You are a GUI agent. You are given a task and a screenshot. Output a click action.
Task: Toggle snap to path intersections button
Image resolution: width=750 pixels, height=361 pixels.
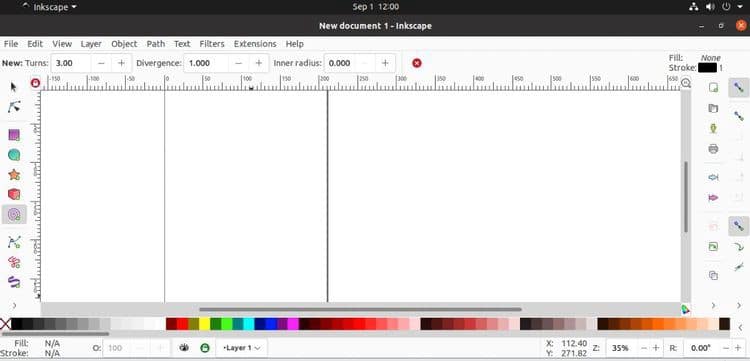pyautogui.click(x=739, y=266)
